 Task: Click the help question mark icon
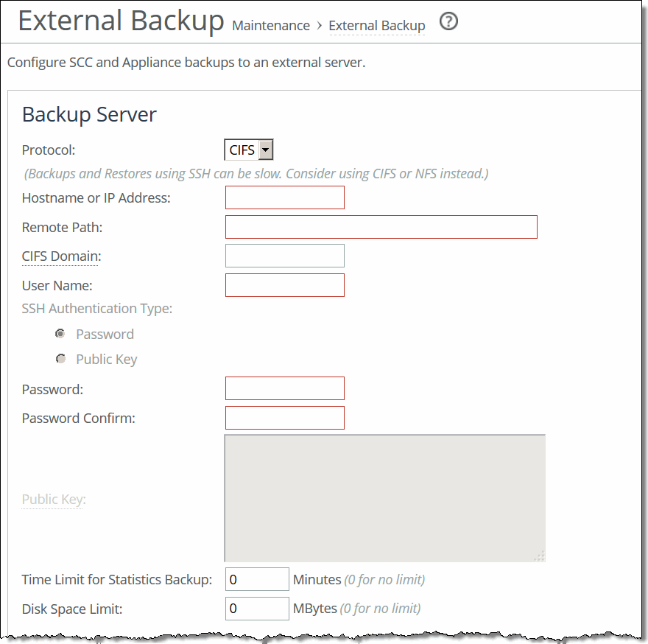pos(448,22)
